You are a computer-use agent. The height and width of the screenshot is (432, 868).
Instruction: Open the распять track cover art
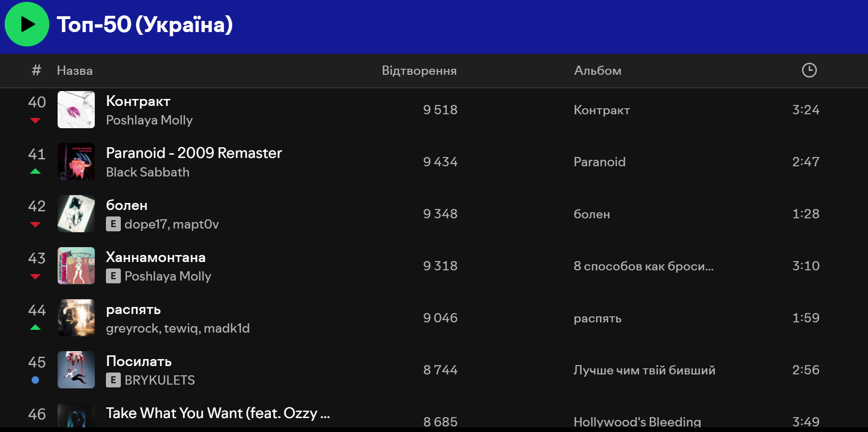coord(76,318)
